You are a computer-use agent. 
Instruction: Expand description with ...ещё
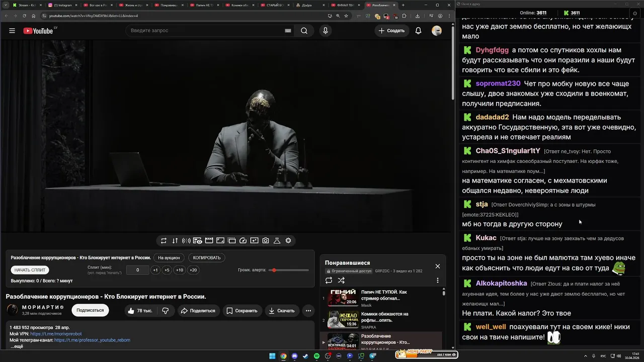pos(17,346)
